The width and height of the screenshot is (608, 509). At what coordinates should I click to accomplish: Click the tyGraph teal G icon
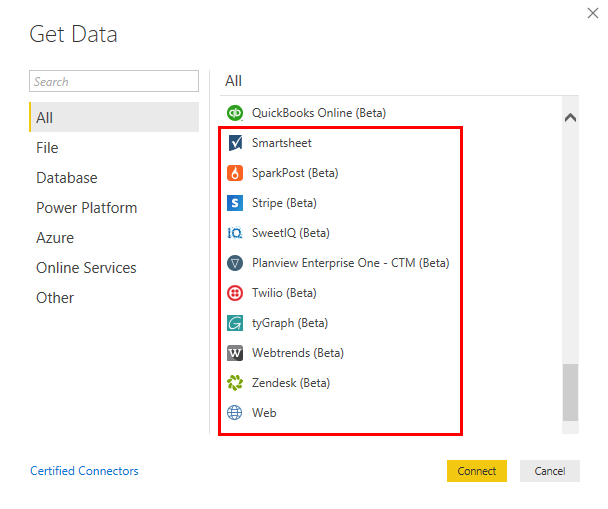(x=235, y=323)
